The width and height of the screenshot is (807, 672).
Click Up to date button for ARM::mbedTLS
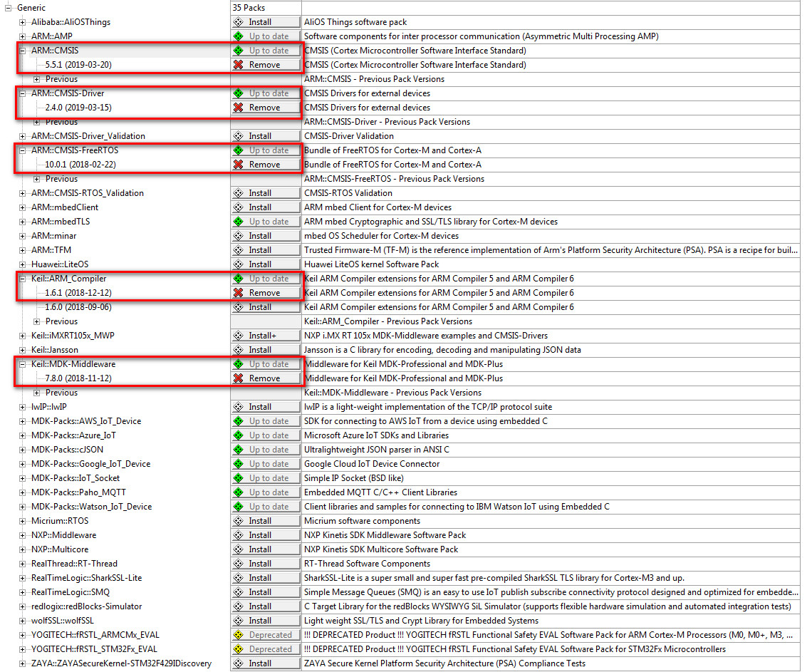coord(266,222)
